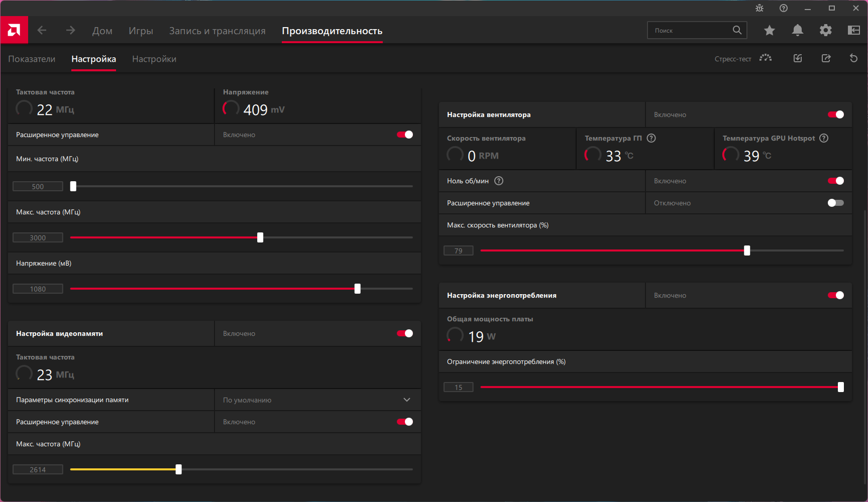This screenshot has height=502, width=868.
Task: Click the Поиск search field
Action: click(697, 30)
